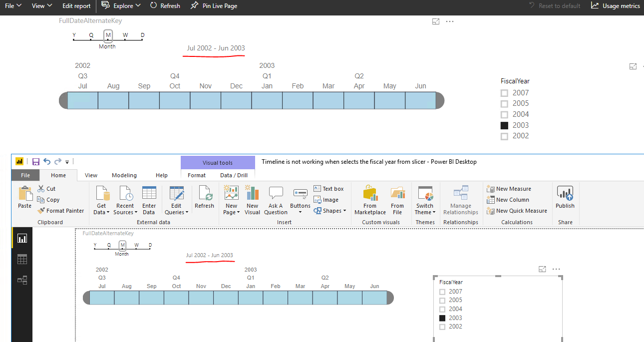Check 2005 in the Desktop FiscalYear slicer
Image resolution: width=644 pixels, height=342 pixels.
point(442,301)
